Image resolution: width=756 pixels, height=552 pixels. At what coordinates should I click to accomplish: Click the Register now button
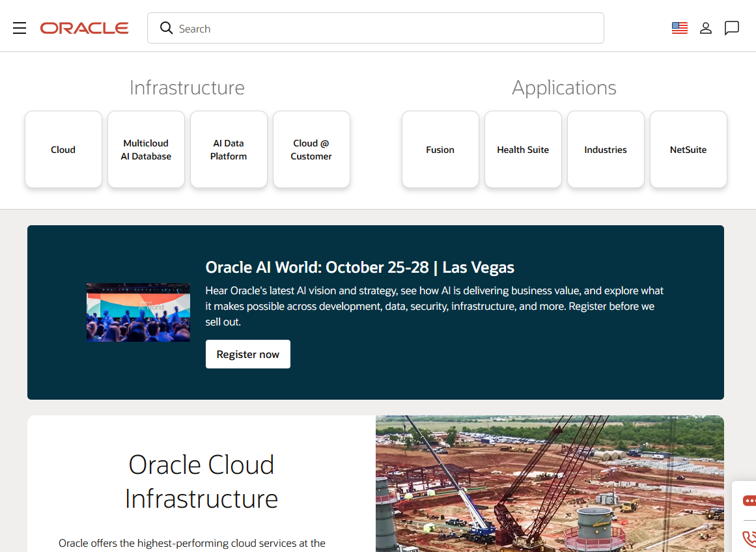point(248,354)
